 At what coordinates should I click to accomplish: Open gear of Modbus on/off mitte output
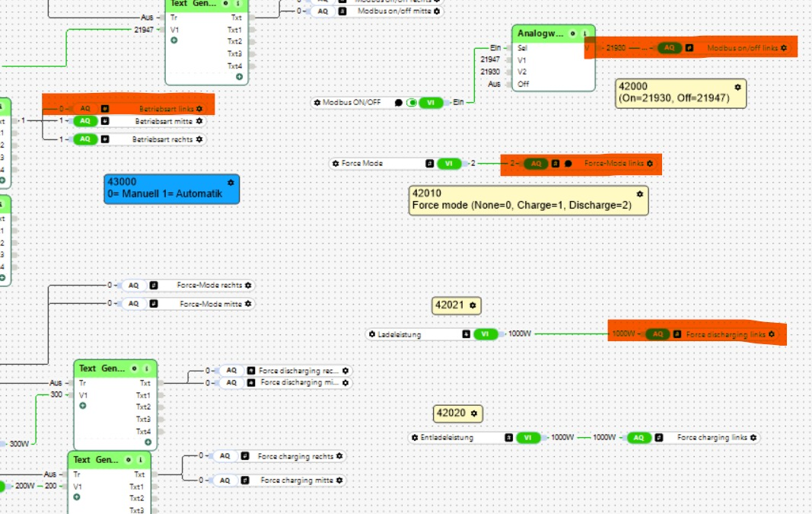pyautogui.click(x=437, y=11)
